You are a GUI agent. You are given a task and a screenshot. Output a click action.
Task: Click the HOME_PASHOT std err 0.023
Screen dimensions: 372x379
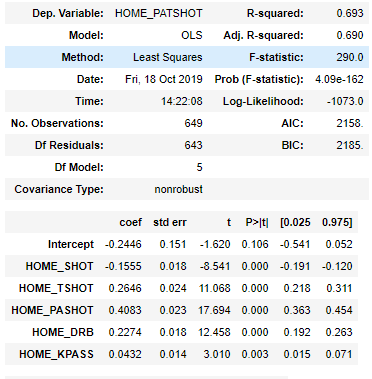(x=173, y=310)
